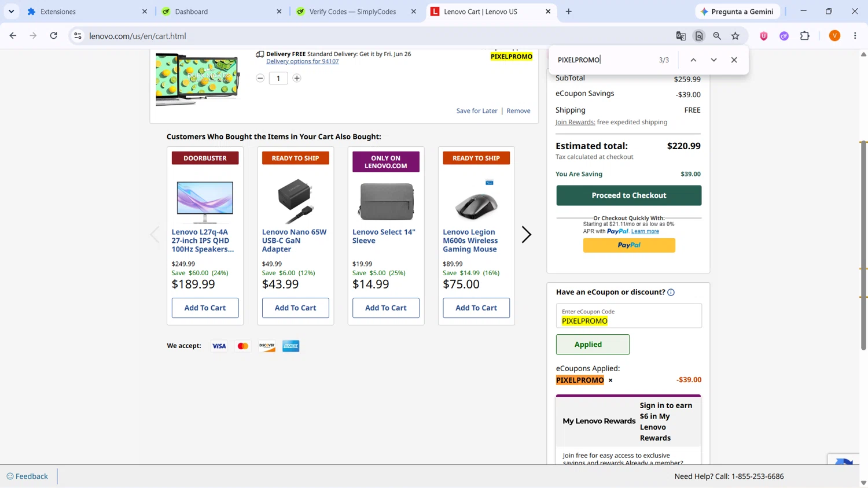Click Save for Later link
Viewport: 868px width, 488px height.
pos(477,111)
